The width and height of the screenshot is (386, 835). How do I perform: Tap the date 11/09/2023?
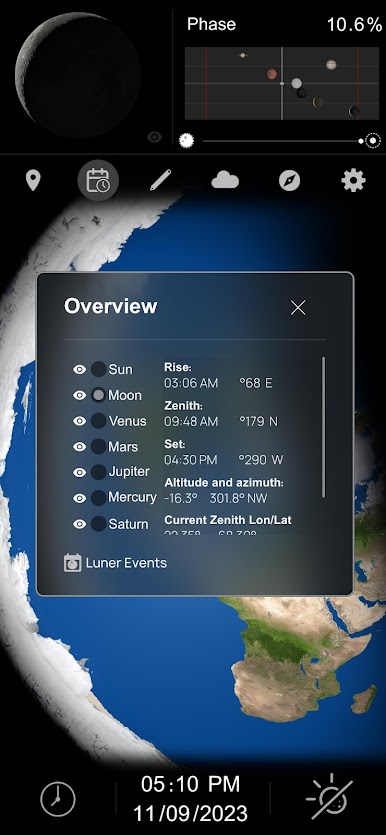190,813
